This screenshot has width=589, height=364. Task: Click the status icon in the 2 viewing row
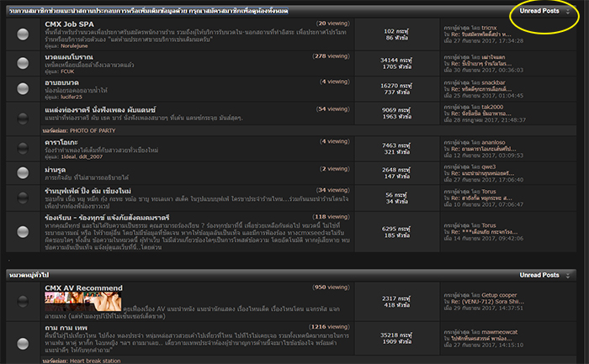pos(23,172)
